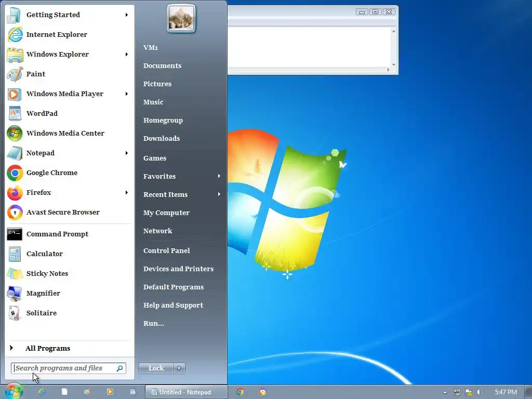The width and height of the screenshot is (532, 399).
Task: Open Magnifier icon
Action: 15,294
